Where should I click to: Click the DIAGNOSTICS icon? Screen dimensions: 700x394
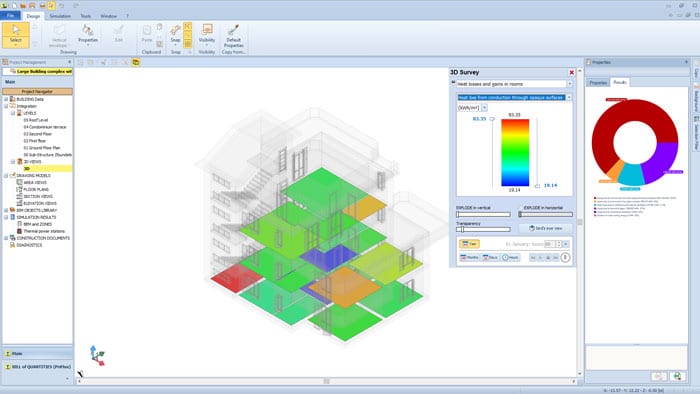(x=12, y=245)
